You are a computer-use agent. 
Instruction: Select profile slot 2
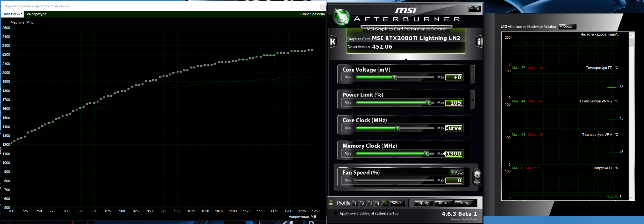pyautogui.click(x=363, y=203)
